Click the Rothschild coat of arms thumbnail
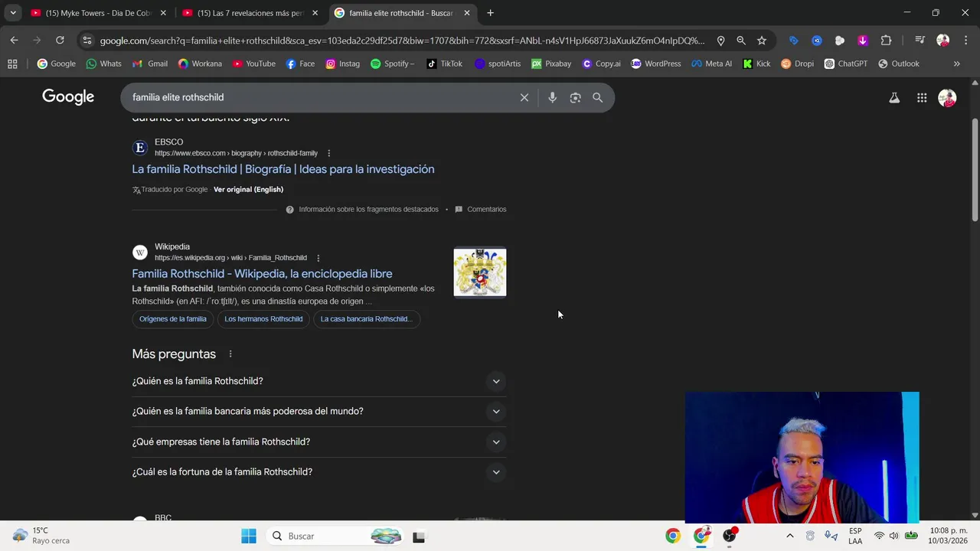This screenshot has width=980, height=551. pos(480,272)
